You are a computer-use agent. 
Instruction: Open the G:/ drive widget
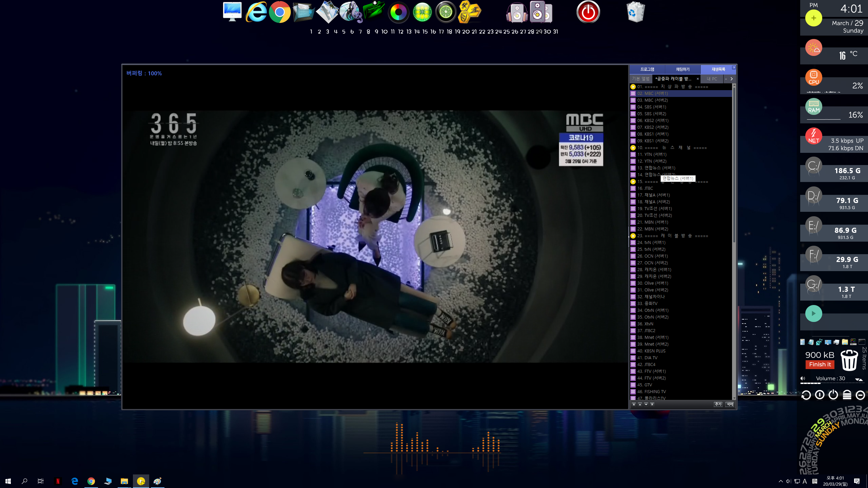[x=814, y=285]
